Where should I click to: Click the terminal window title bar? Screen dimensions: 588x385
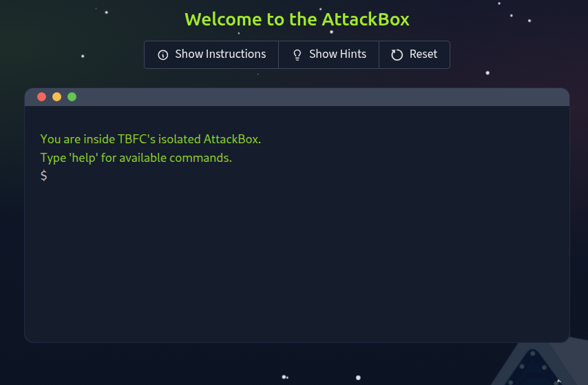click(x=297, y=97)
